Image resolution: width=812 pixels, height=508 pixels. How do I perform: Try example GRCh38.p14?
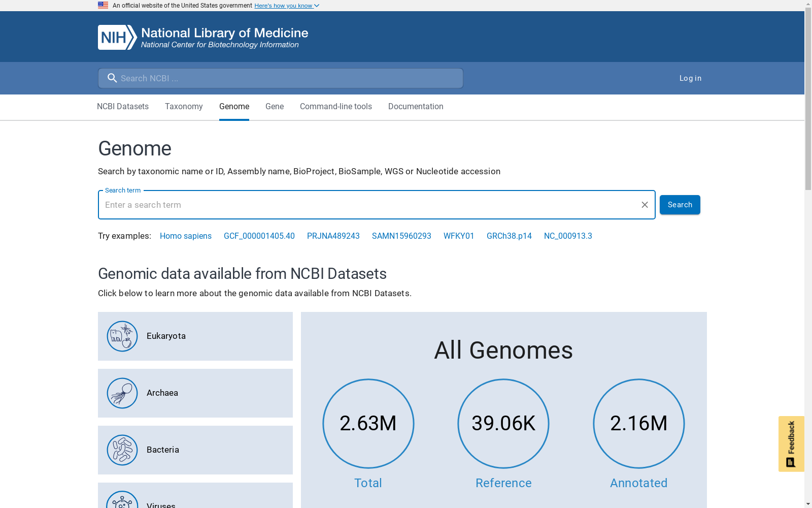click(509, 236)
